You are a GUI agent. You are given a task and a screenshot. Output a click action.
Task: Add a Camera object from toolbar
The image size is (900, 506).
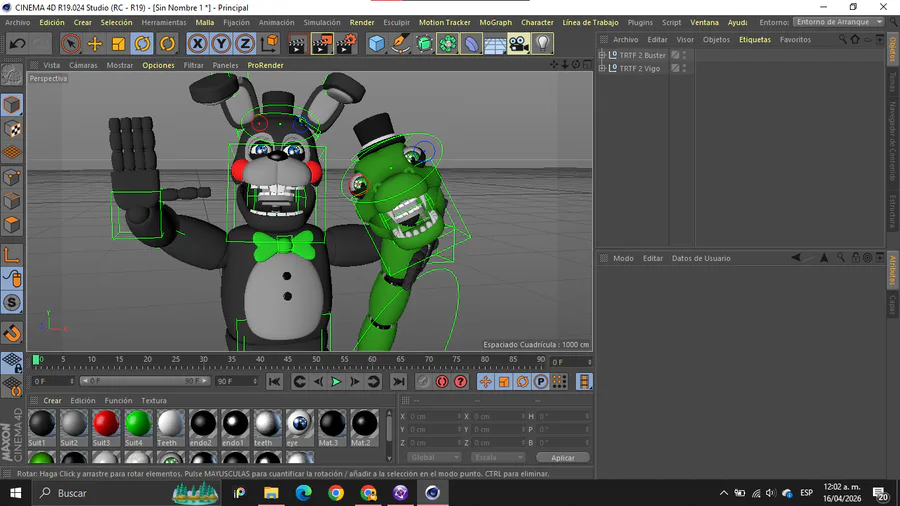pos(518,43)
